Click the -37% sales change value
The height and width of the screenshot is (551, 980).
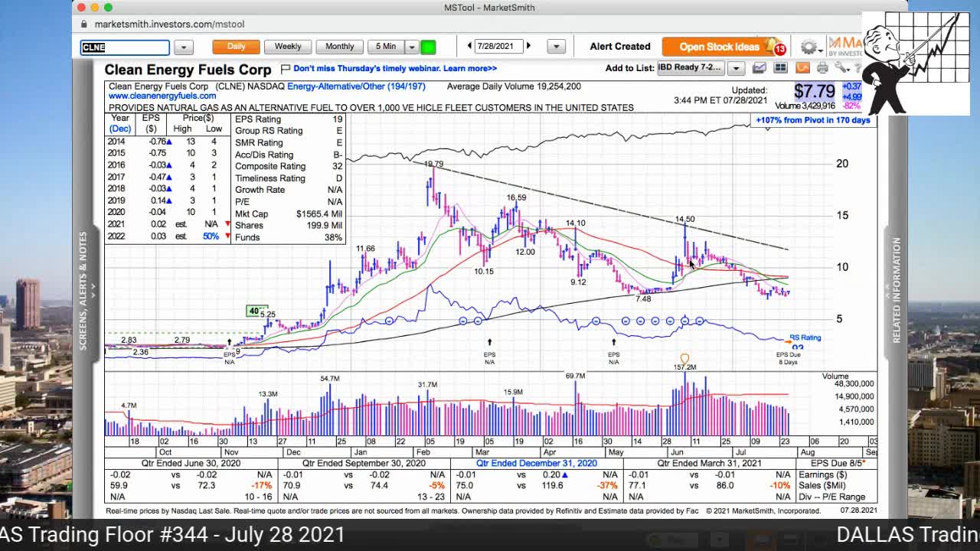[x=608, y=485]
